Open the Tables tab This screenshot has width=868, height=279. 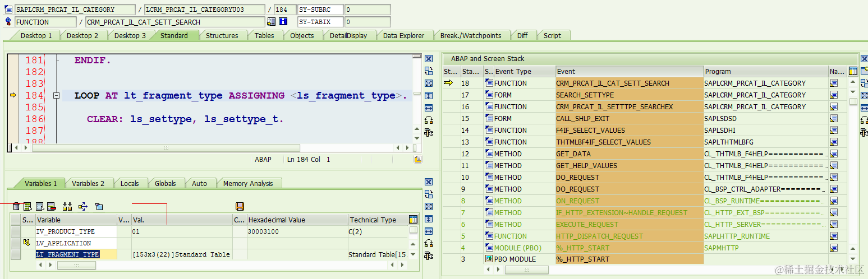coord(264,35)
